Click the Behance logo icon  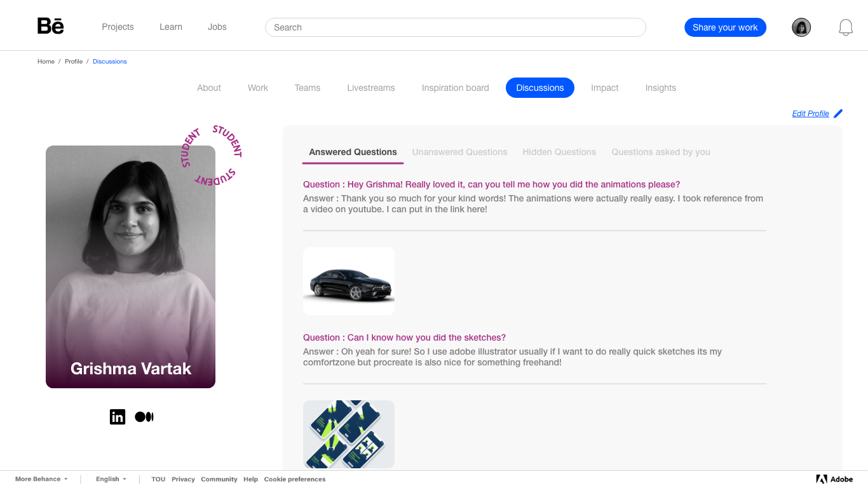[x=51, y=26]
